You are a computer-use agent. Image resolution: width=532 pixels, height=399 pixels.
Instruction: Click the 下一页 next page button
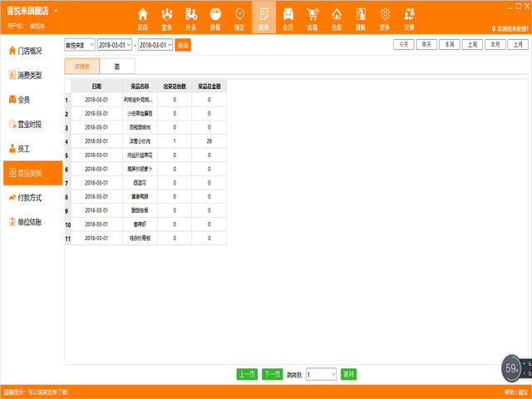(272, 375)
